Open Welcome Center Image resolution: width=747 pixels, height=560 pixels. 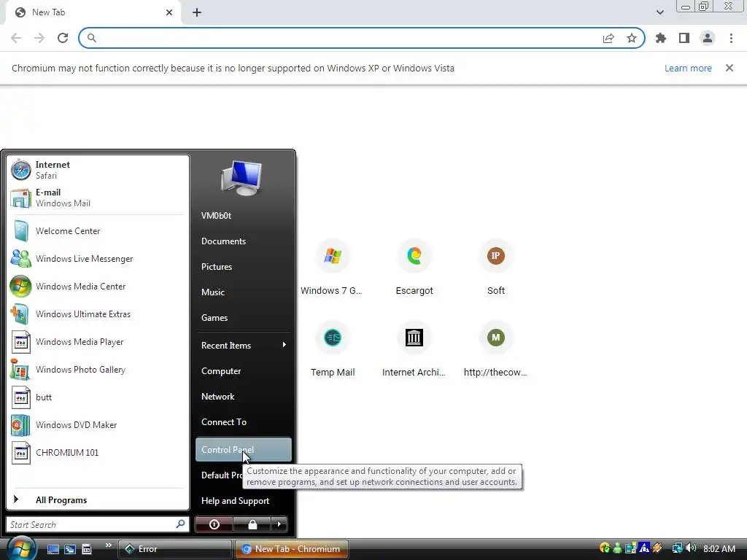click(x=98, y=231)
